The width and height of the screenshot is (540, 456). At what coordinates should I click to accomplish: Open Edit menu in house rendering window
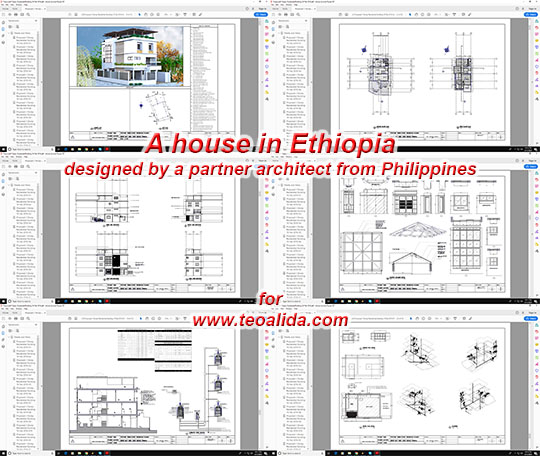coord(7,5)
